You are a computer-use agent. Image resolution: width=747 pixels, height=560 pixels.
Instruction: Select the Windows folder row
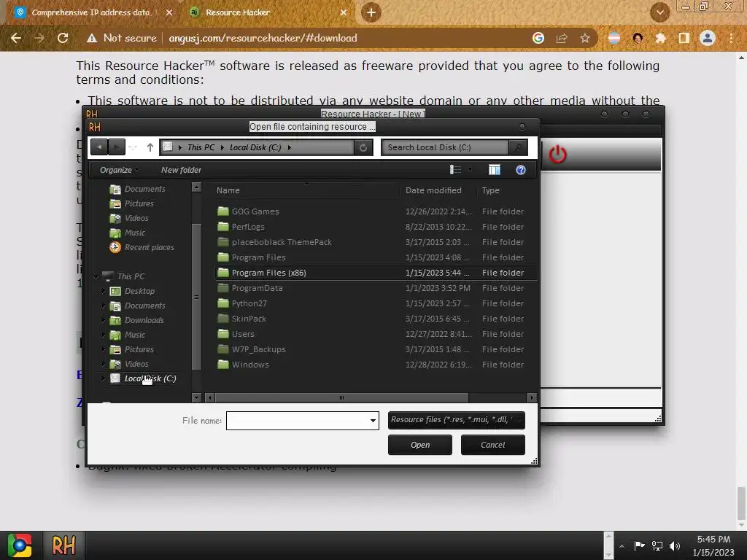pos(376,365)
